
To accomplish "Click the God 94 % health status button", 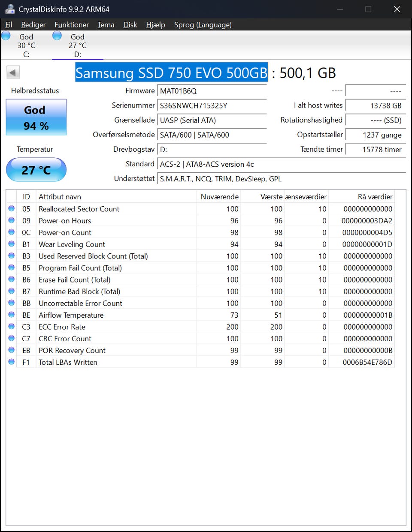I will tap(36, 117).
